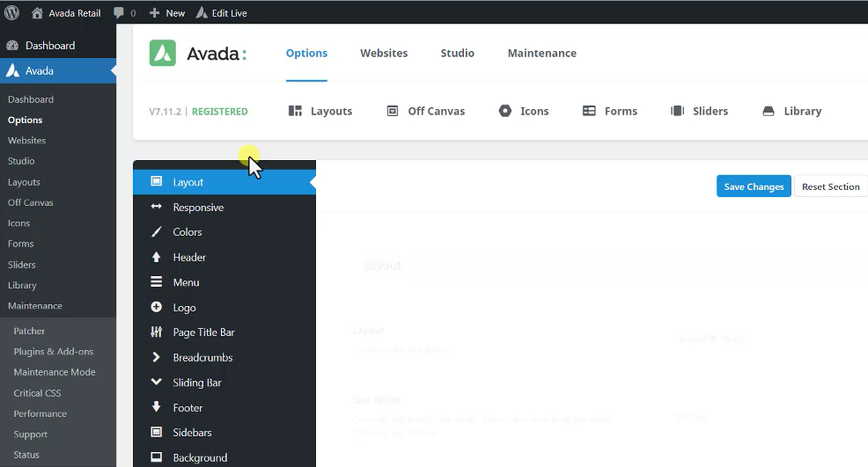The image size is (868, 467).
Task: Click the Library icon
Action: click(769, 111)
